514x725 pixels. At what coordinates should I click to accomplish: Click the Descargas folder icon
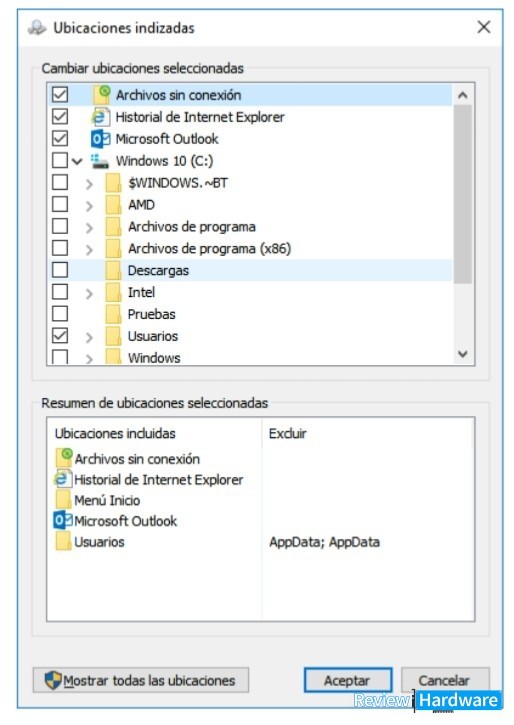point(113,270)
